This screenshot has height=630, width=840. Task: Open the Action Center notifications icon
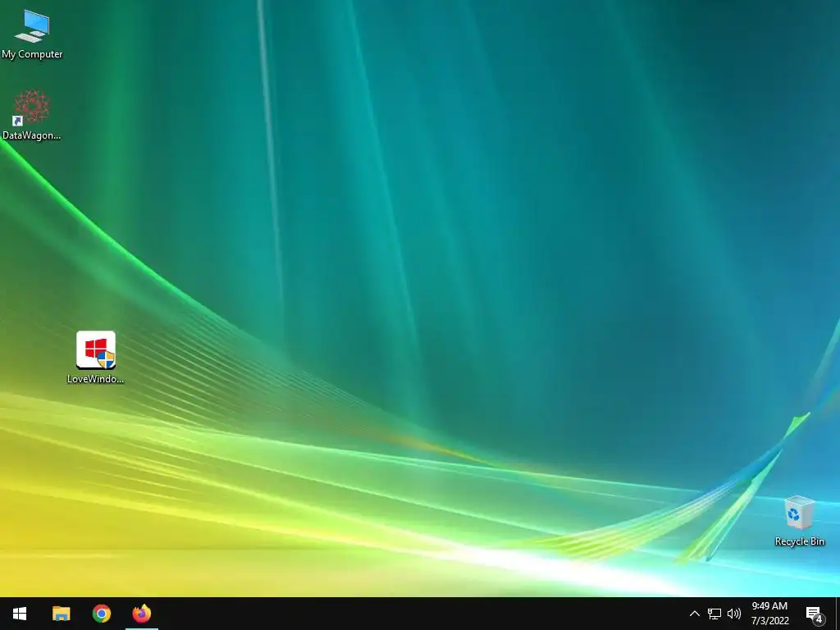click(815, 614)
